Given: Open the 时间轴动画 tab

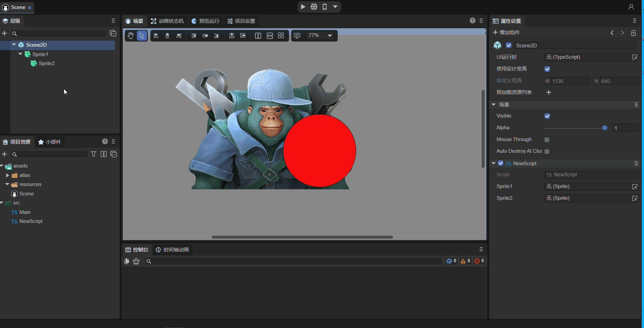Looking at the screenshot, I should 172,250.
